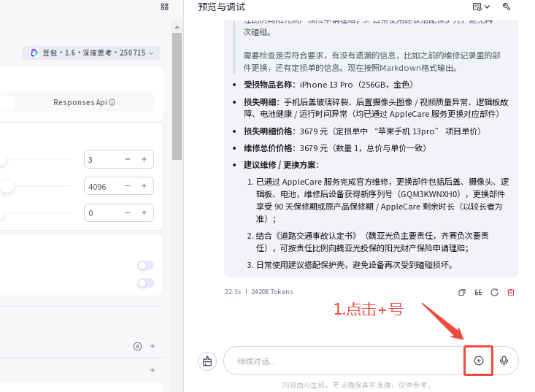Screen dimensions: 535x392
Task: Click the scrollbar up arrow in left panel
Action: [177, 27]
